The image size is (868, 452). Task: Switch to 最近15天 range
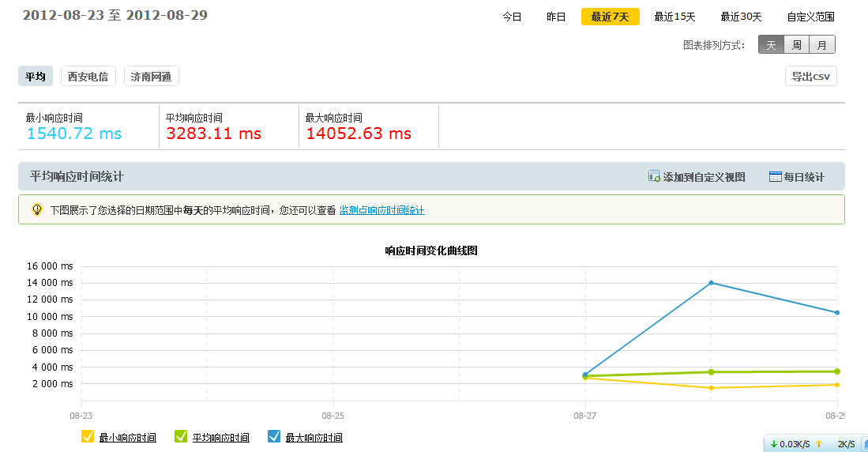[674, 17]
